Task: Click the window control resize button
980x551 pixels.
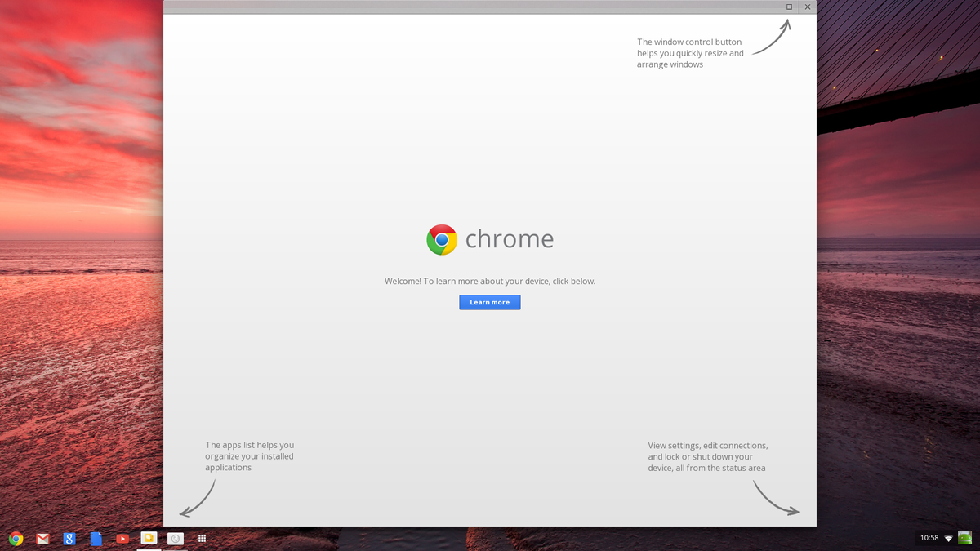Action: point(788,7)
